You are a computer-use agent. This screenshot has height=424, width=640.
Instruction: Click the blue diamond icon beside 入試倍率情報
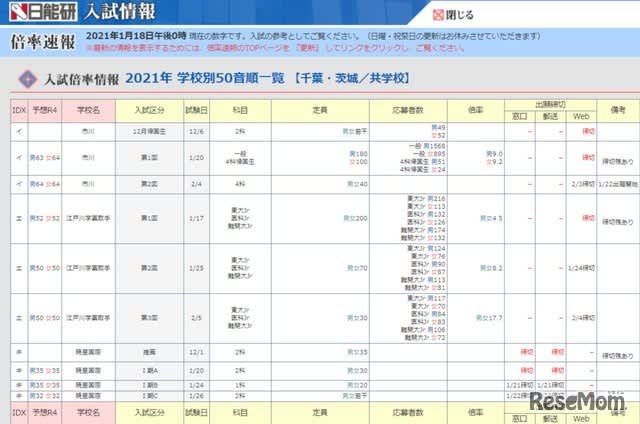point(27,79)
